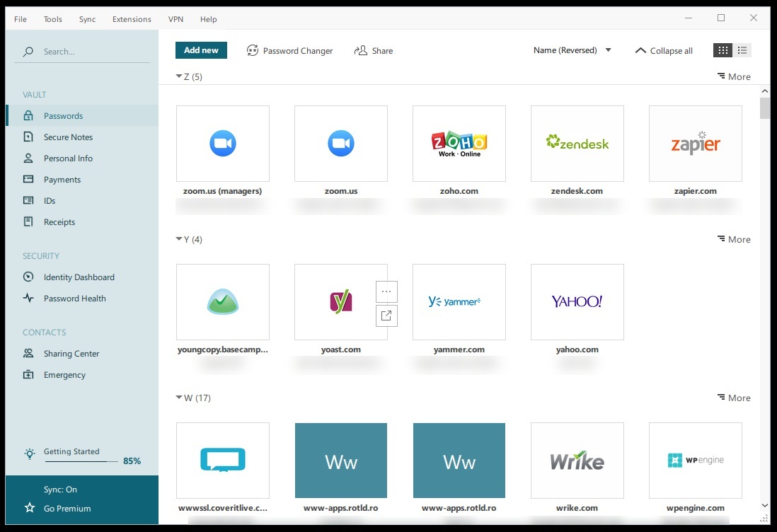Select the wrike.com tile

pyautogui.click(x=577, y=460)
